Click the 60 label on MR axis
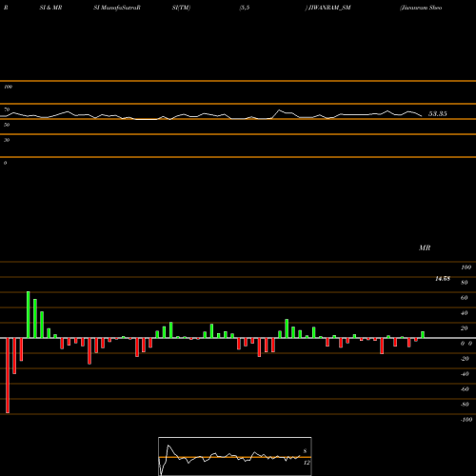This screenshot has width=476, height=476. coord(465,298)
